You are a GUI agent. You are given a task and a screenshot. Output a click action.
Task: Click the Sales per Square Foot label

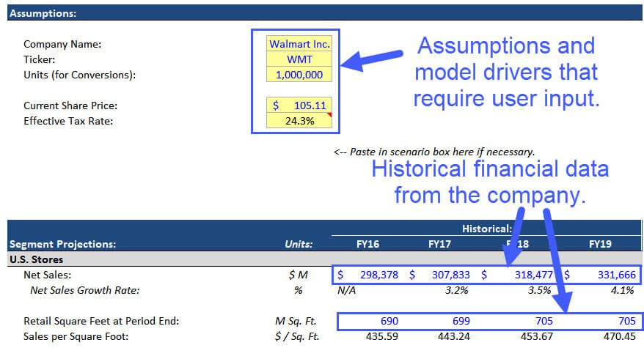[x=76, y=336]
